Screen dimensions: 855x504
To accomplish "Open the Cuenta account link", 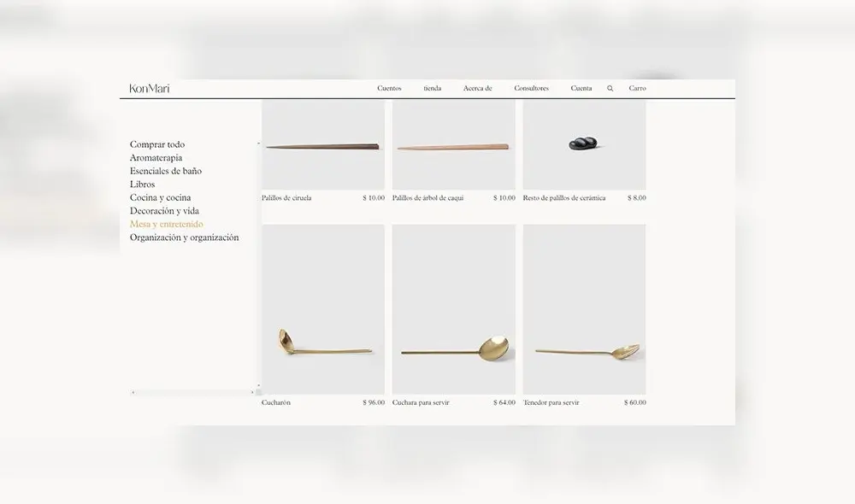I will tap(581, 89).
